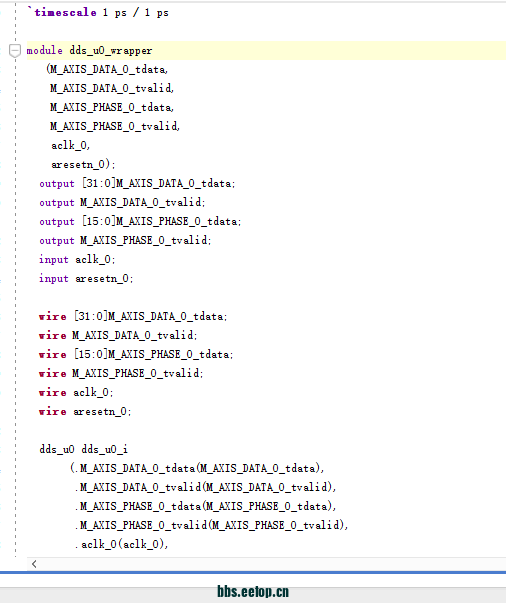Click wire M_AXIS_PHASE_0_tvalid line
506x603 pixels.
[x=121, y=373]
